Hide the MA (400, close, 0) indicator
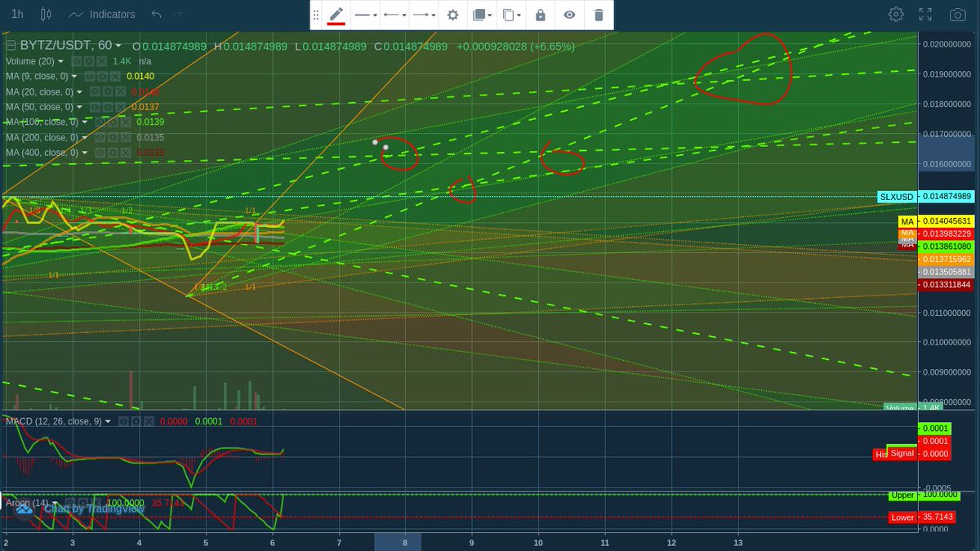The width and height of the screenshot is (980, 551). tap(100, 153)
